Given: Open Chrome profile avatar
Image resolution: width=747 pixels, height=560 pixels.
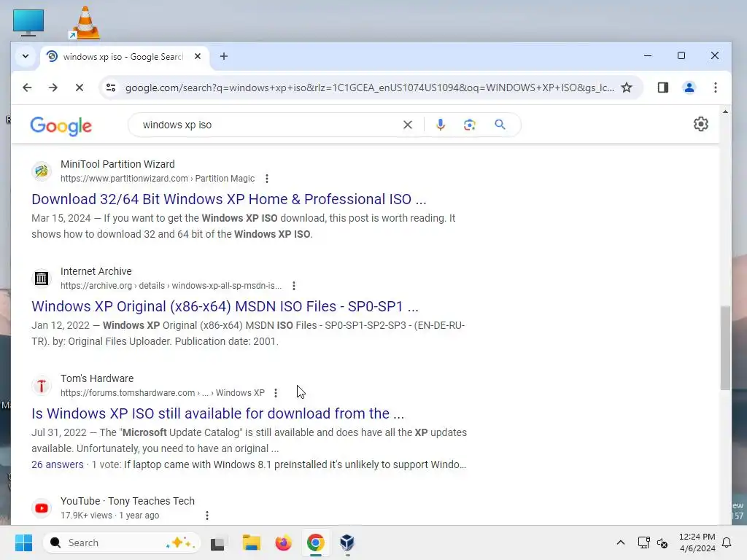Looking at the screenshot, I should 689,87.
